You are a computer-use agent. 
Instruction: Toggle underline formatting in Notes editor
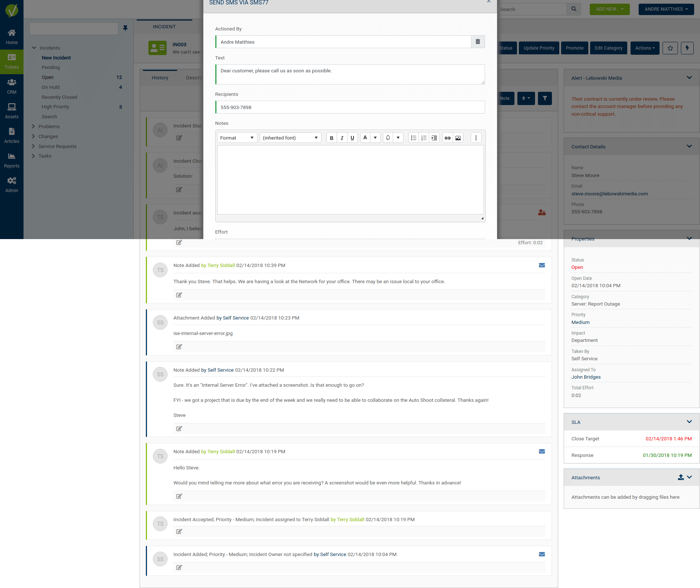(x=352, y=138)
